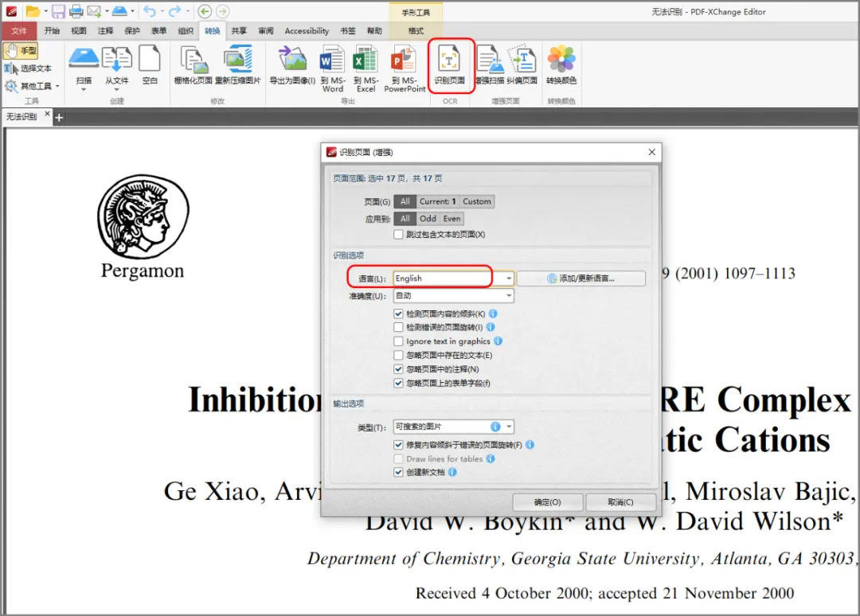The image size is (860, 616).
Task: Switch to the View (视图) ribbon tab
Action: tap(79, 31)
